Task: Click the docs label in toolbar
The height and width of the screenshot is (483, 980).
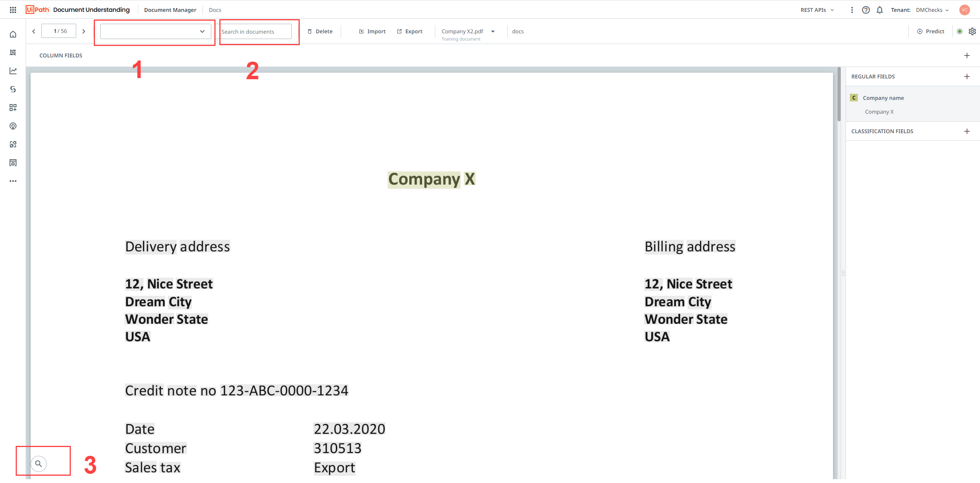Action: pos(518,31)
